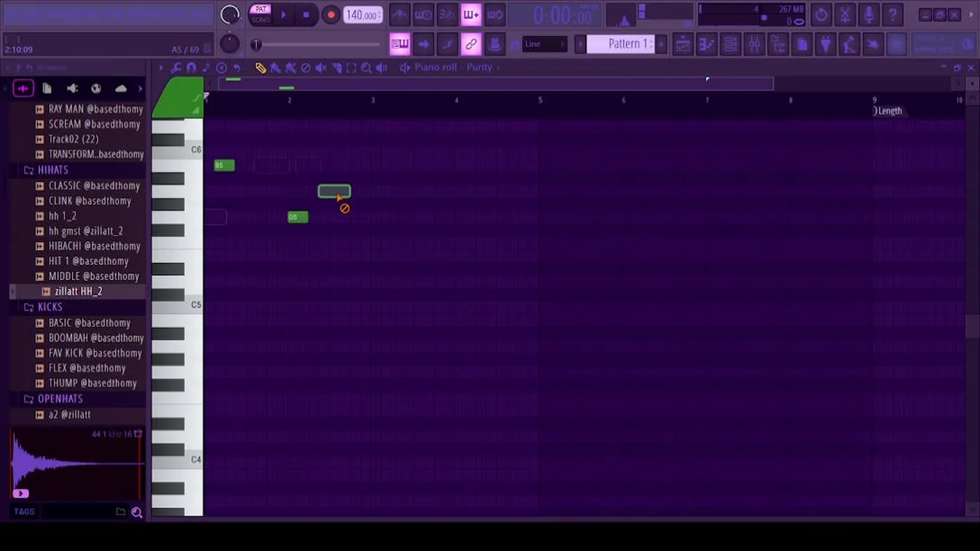
Task: Select the Delete tool in piano roll
Action: 305,67
